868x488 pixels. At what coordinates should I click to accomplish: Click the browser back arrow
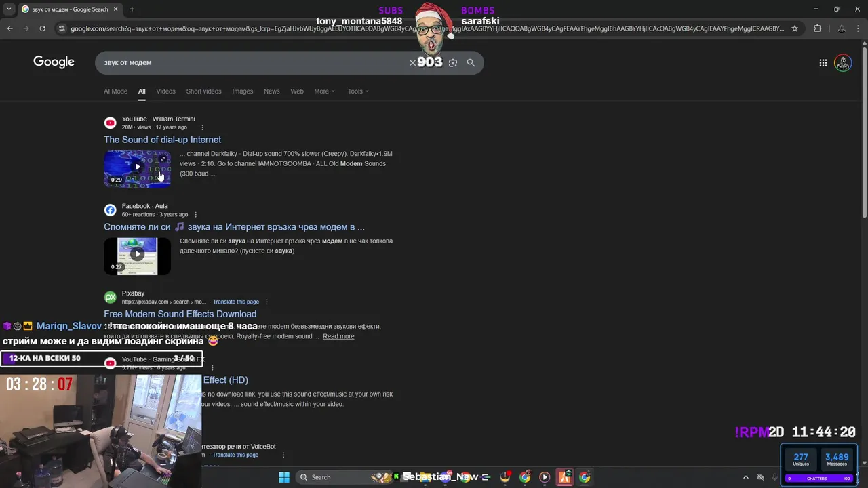pos(10,28)
